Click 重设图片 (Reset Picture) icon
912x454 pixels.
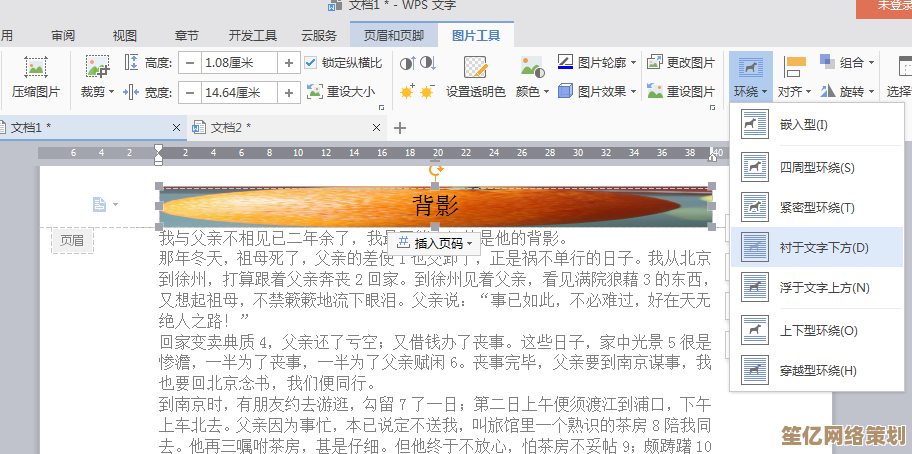[x=655, y=91]
